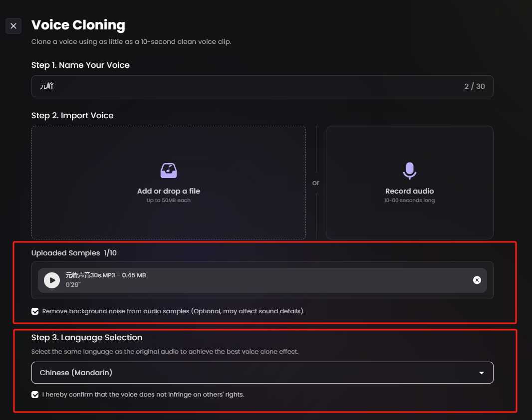
Task: Select the 'Record audio' label
Action: tap(410, 191)
